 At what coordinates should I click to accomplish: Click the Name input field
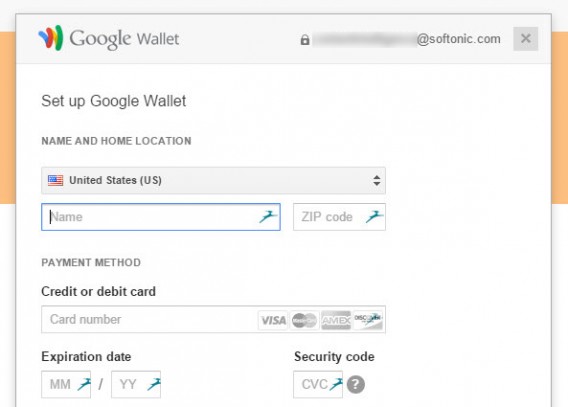pos(161,217)
